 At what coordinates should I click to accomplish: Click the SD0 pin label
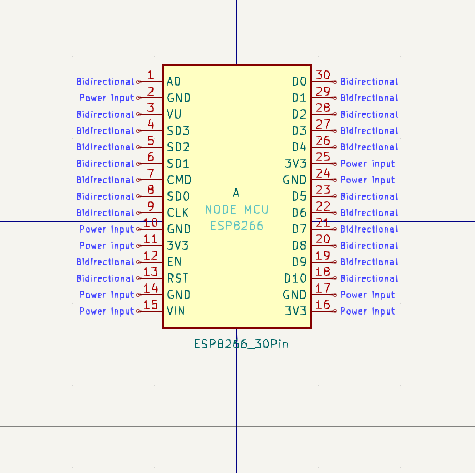(178, 196)
